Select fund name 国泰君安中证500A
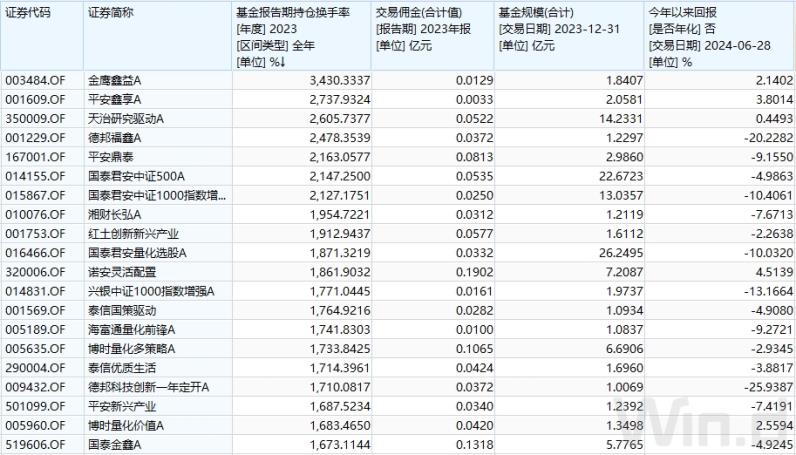Screen dimensions: 796x455 (136, 176)
